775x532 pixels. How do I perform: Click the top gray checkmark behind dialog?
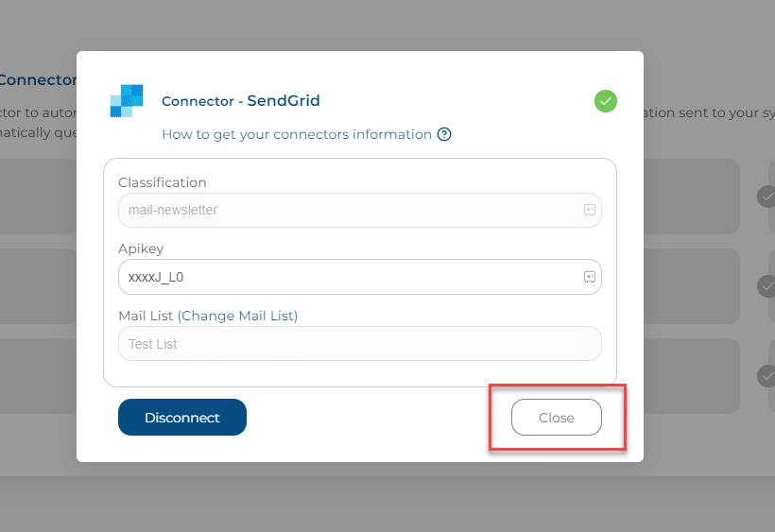(x=766, y=197)
